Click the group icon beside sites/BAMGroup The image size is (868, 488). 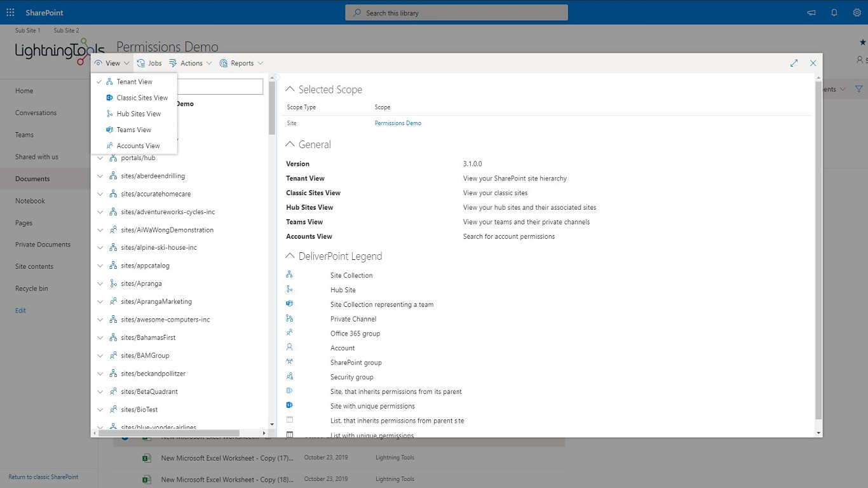(x=113, y=355)
